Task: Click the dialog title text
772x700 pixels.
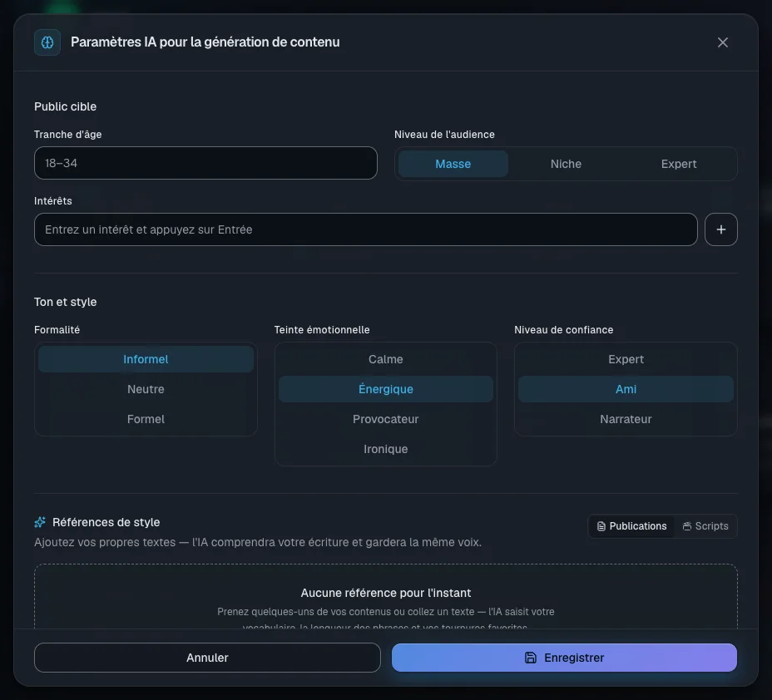Action: click(x=205, y=42)
